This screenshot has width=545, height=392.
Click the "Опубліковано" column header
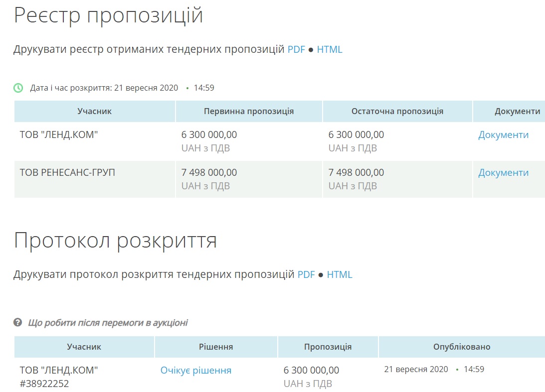461,347
